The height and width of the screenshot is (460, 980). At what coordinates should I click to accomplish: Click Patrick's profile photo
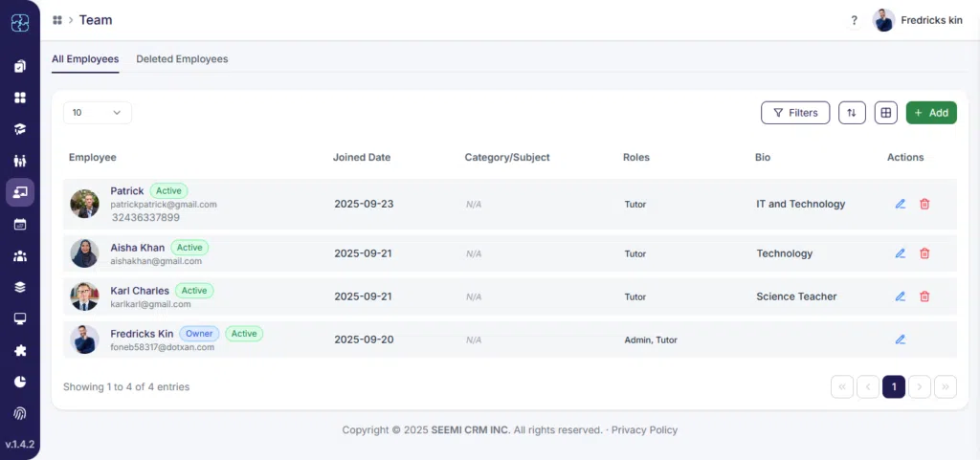(84, 204)
